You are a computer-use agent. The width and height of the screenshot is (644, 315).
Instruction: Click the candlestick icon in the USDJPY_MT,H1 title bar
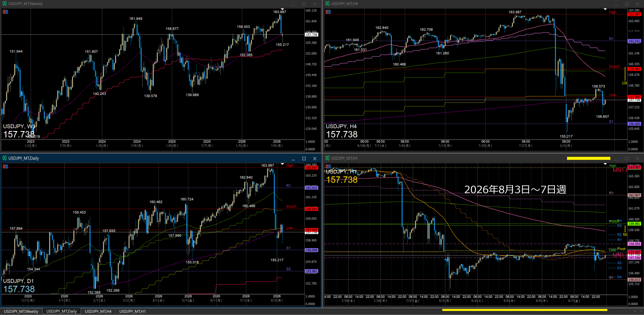click(x=327, y=158)
